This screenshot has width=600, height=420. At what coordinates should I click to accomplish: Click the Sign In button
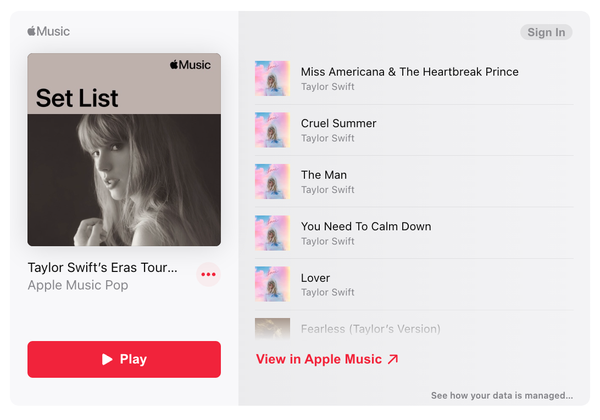pyautogui.click(x=546, y=32)
